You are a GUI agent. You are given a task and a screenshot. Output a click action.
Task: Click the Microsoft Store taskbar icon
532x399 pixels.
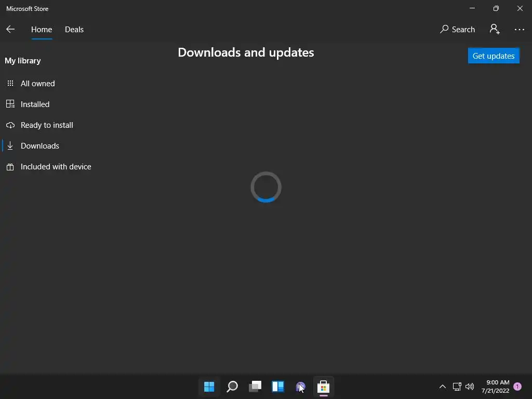(x=323, y=387)
